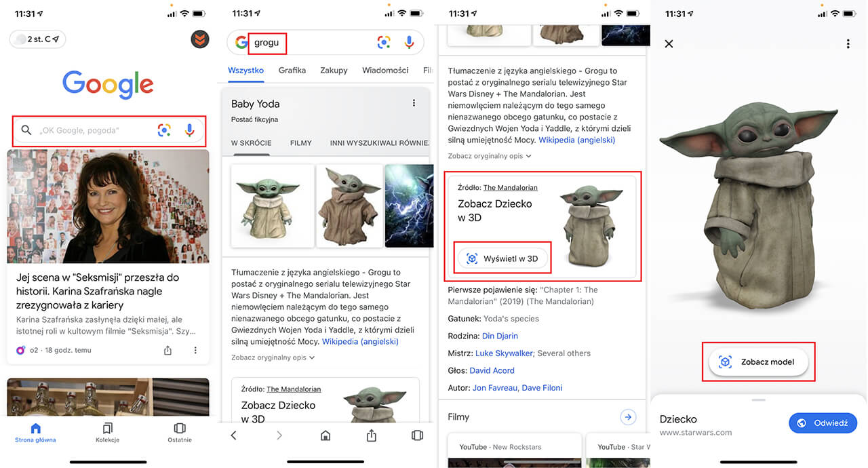
Task: Open the Karina Szafrańska news article headline
Action: (x=98, y=291)
